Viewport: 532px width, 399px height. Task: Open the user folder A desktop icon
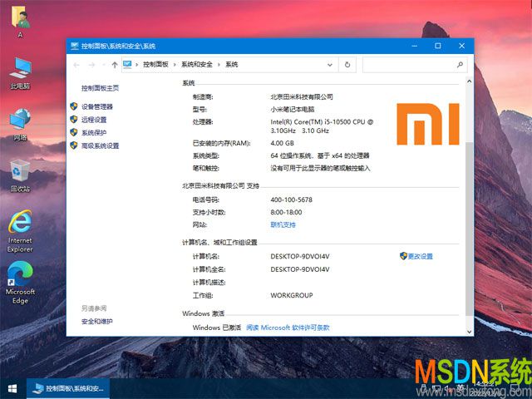(x=20, y=23)
